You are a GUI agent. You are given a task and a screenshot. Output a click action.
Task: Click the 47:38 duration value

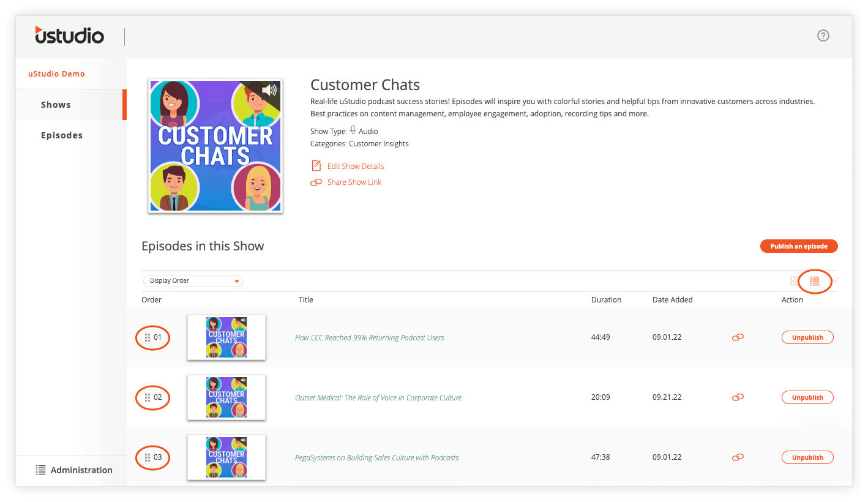point(600,457)
